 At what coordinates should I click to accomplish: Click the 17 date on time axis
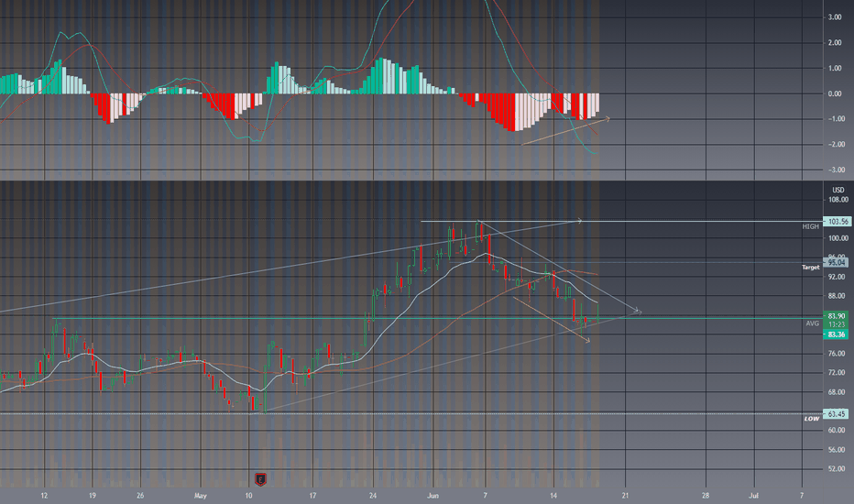312,496
